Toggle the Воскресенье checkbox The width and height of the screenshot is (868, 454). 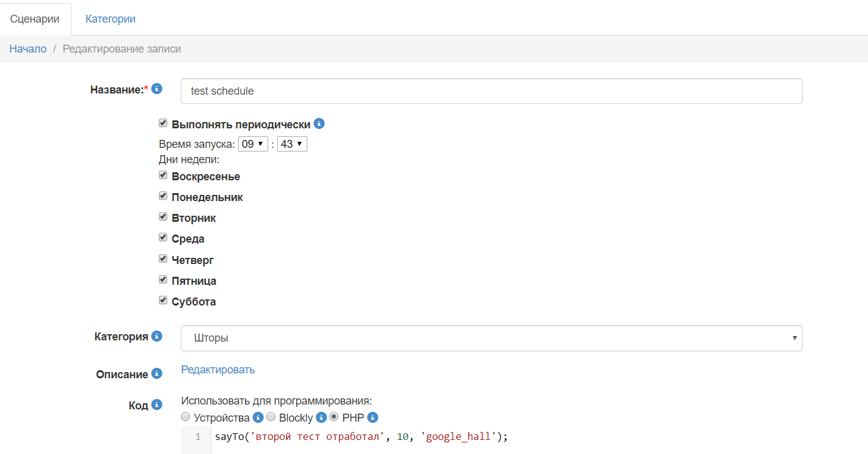[x=163, y=175]
